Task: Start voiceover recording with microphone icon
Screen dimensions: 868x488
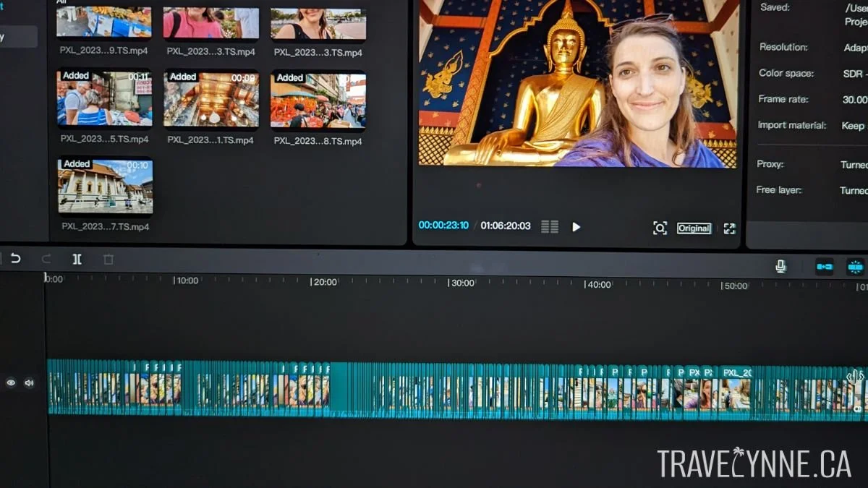Action: (x=780, y=267)
